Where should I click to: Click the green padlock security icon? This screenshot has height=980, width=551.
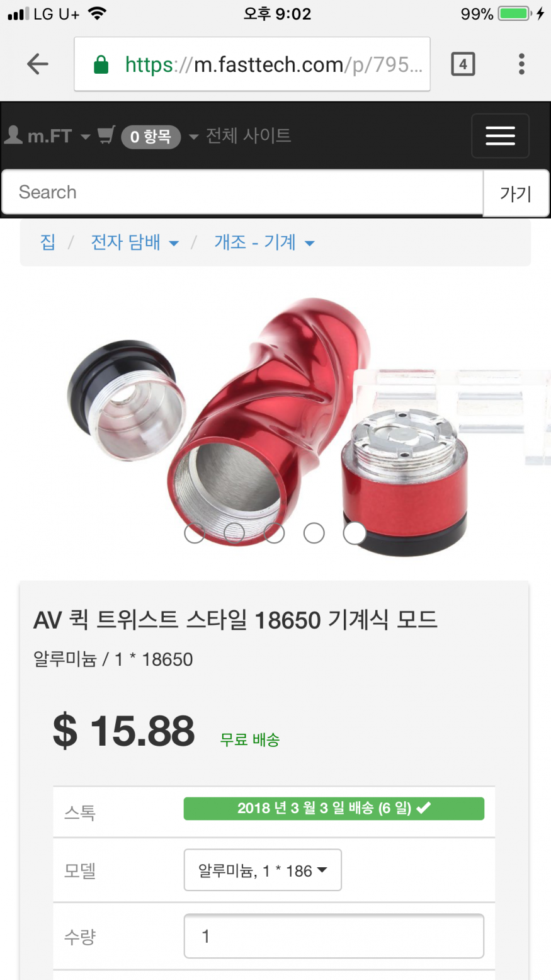click(101, 65)
